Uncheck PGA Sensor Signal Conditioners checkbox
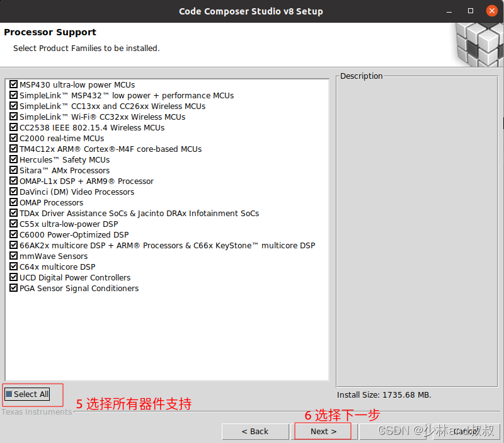 [x=13, y=288]
